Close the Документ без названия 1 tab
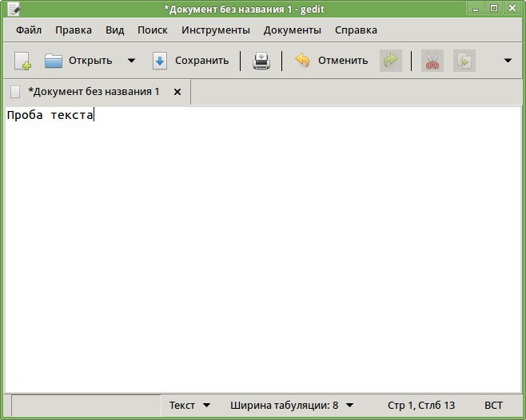The height and width of the screenshot is (420, 526). pyautogui.click(x=177, y=92)
